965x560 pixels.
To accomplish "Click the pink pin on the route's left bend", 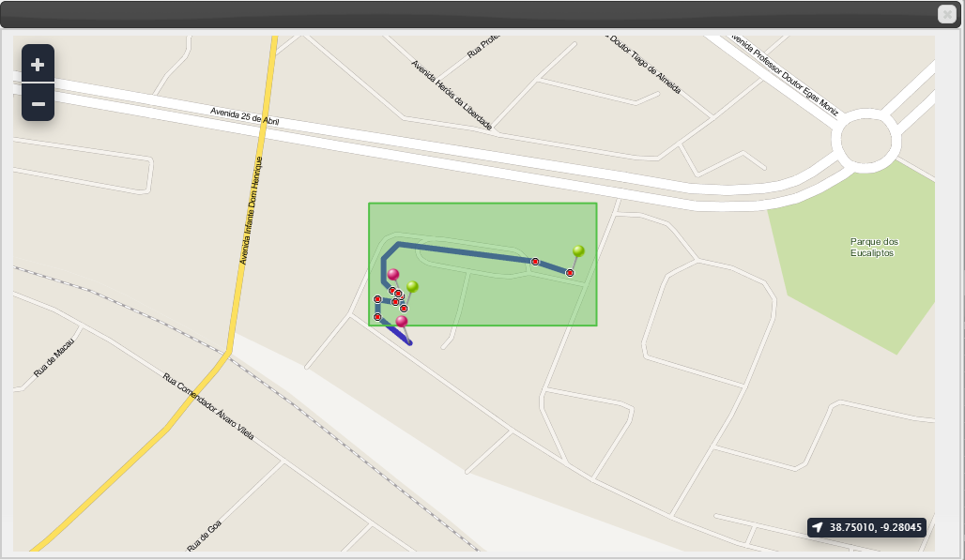I will (x=393, y=274).
